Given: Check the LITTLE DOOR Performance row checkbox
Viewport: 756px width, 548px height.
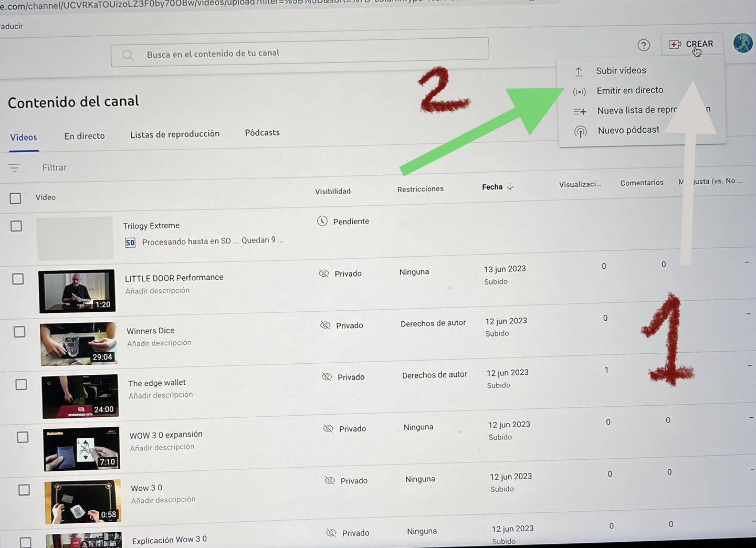Looking at the screenshot, I should click(x=18, y=279).
